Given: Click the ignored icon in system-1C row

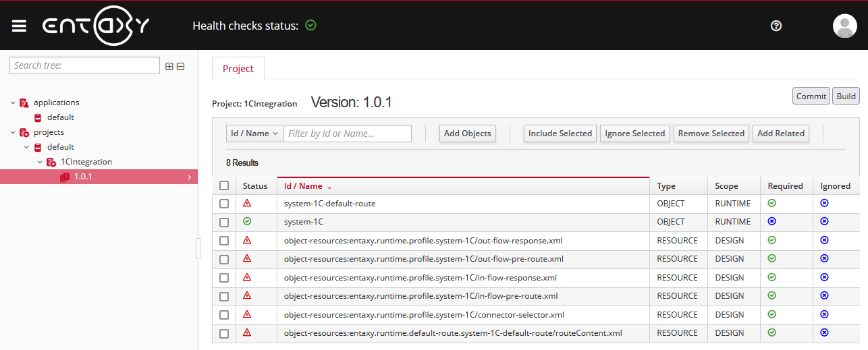Looking at the screenshot, I should pos(824,221).
